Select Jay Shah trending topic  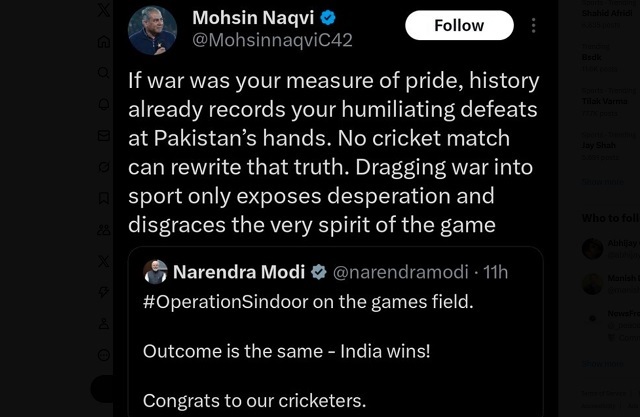click(x=598, y=145)
